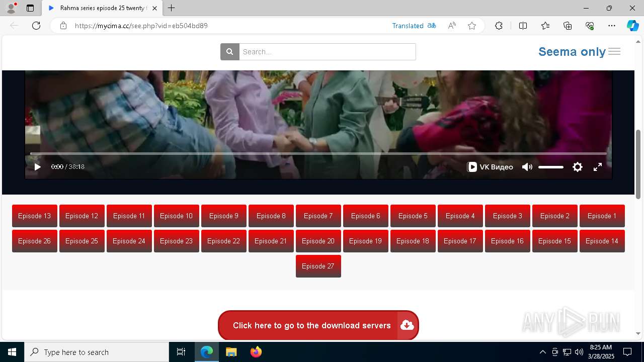This screenshot has height=362, width=644.
Task: Open Episode 17
Action: tap(460, 241)
